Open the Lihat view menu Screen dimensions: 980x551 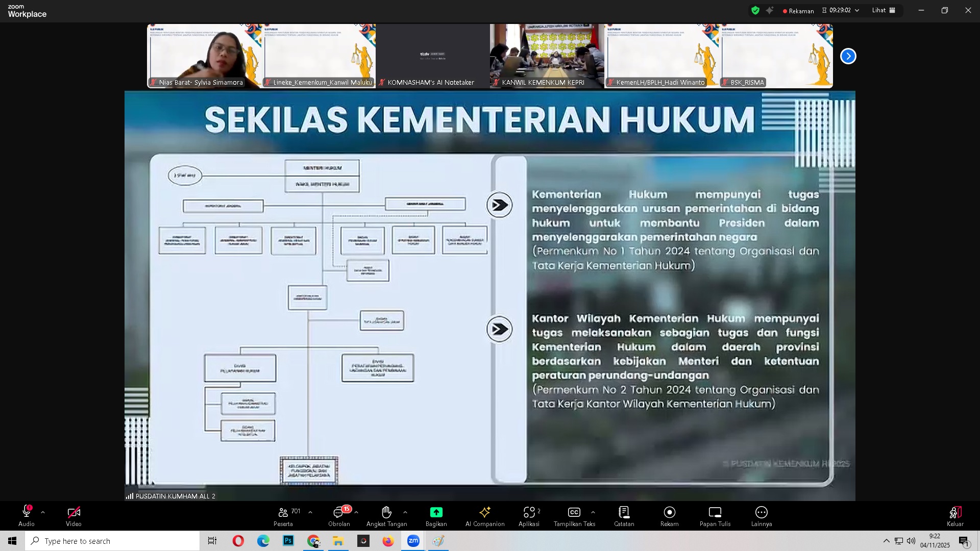[x=884, y=10]
